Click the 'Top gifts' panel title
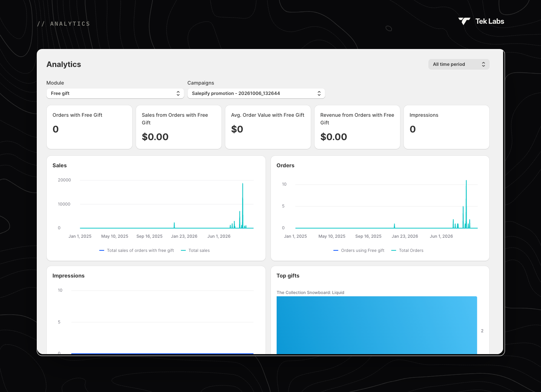541x392 pixels. point(288,276)
